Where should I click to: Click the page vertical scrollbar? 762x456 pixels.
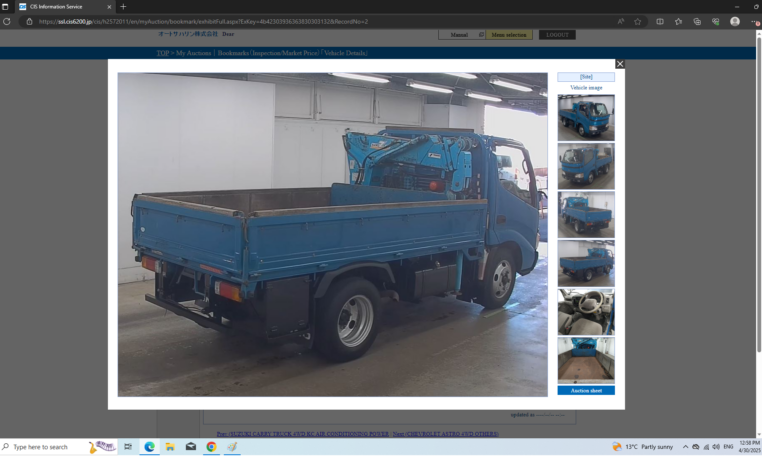[759, 194]
